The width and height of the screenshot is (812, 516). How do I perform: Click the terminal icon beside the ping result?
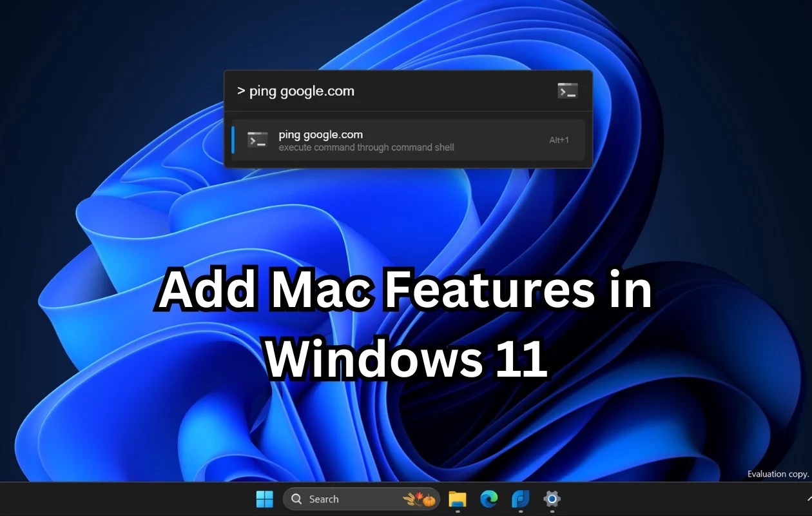(x=257, y=140)
